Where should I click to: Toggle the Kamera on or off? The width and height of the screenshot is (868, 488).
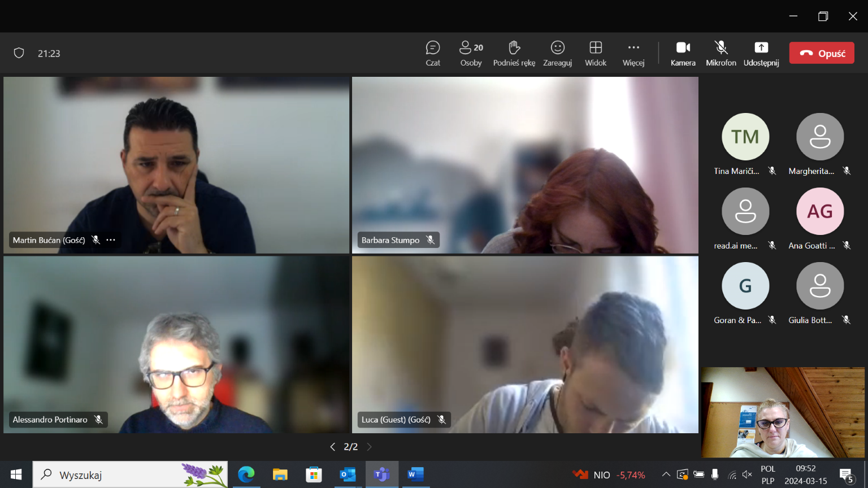(683, 54)
